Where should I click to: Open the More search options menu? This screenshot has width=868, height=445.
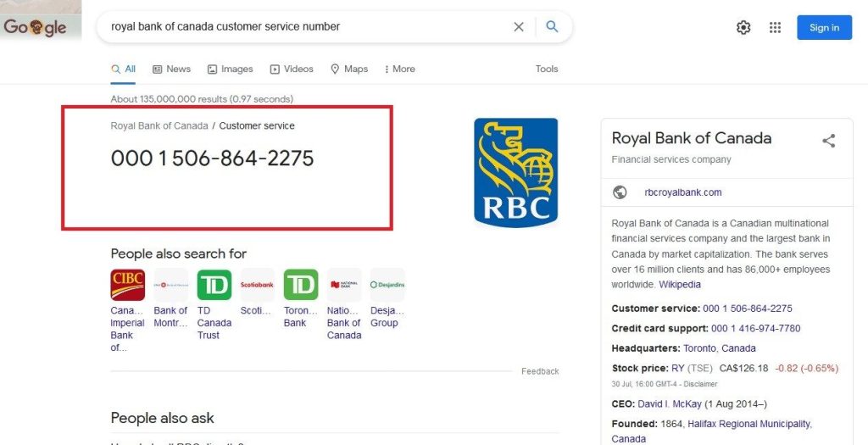click(400, 70)
